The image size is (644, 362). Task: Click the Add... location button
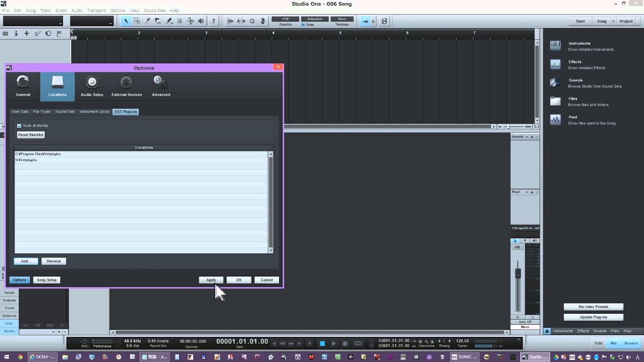point(25,261)
